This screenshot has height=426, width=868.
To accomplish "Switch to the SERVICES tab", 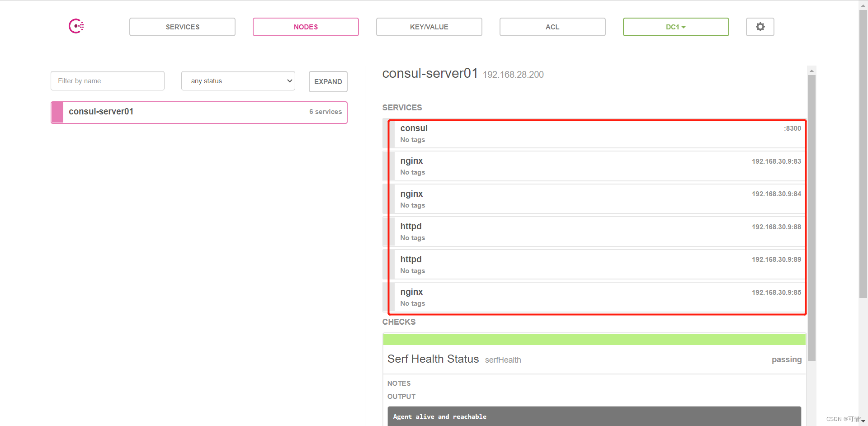I will pos(182,27).
